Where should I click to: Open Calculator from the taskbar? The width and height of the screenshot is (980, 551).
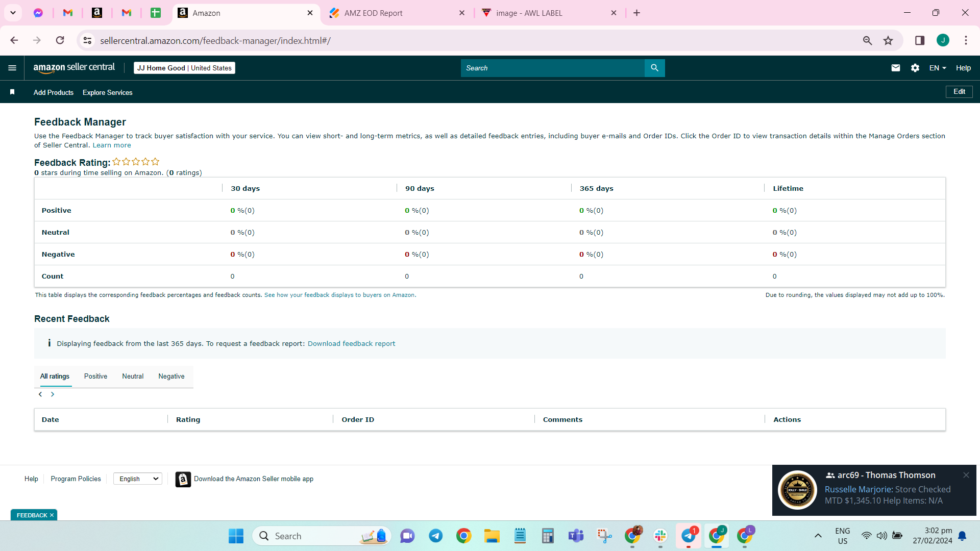[548, 536]
